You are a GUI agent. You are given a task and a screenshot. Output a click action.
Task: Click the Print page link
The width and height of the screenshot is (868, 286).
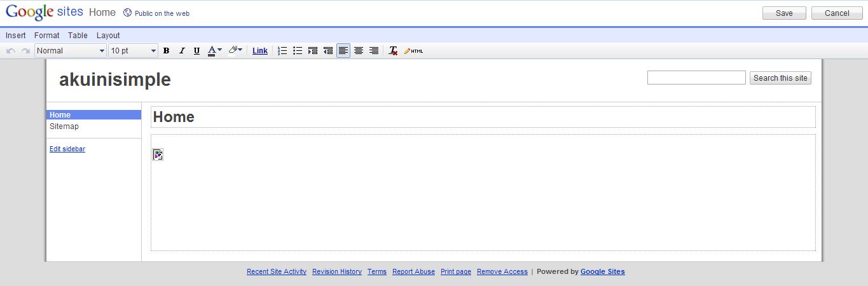[x=456, y=271]
